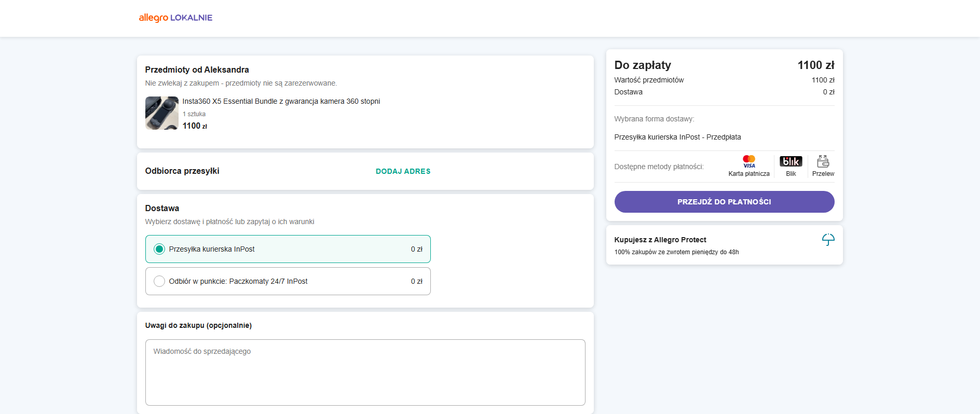Viewport: 980px width, 414px height.
Task: Click the Uwagi do zakupu (opcjonalnie) label
Action: [x=198, y=325]
